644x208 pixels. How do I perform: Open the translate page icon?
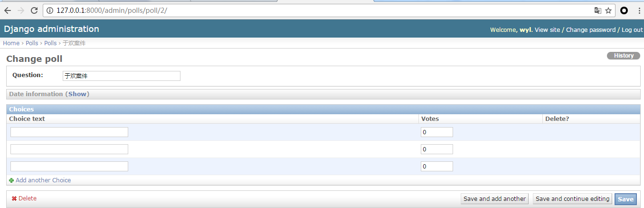[598, 10]
